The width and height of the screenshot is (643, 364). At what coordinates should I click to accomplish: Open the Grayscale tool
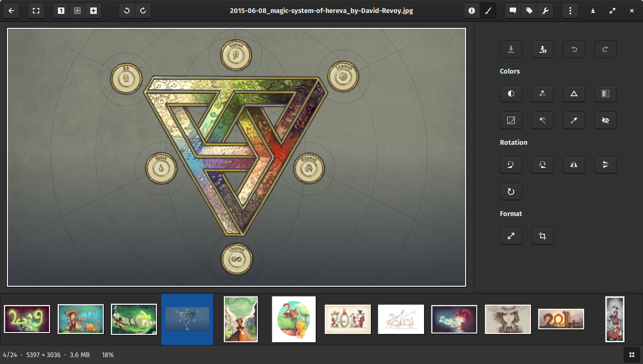pyautogui.click(x=606, y=93)
